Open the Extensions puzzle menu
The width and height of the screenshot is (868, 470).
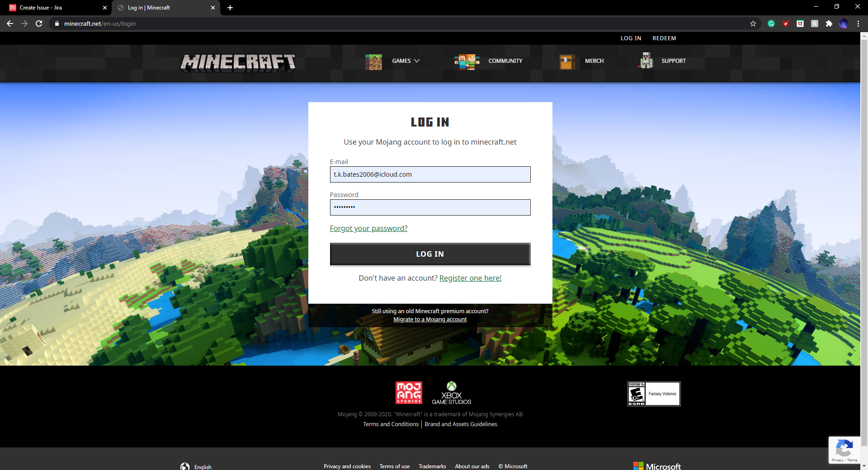[x=829, y=23]
